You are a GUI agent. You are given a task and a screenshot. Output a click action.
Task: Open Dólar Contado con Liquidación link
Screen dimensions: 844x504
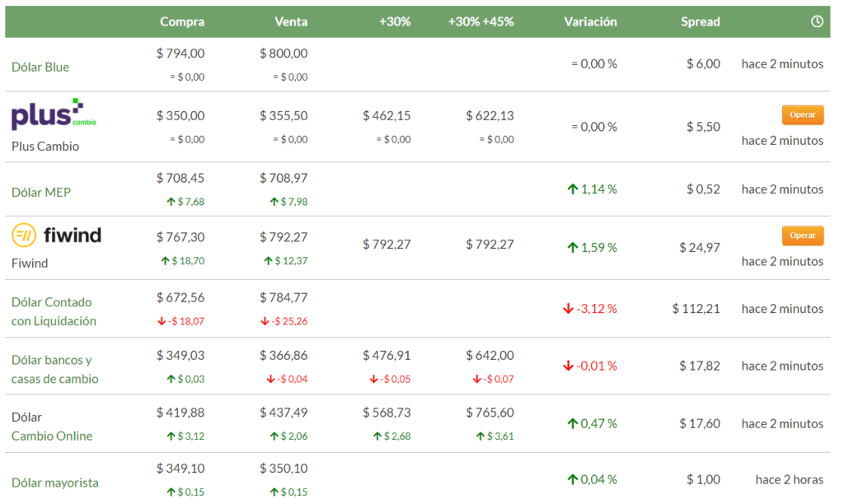point(54,311)
